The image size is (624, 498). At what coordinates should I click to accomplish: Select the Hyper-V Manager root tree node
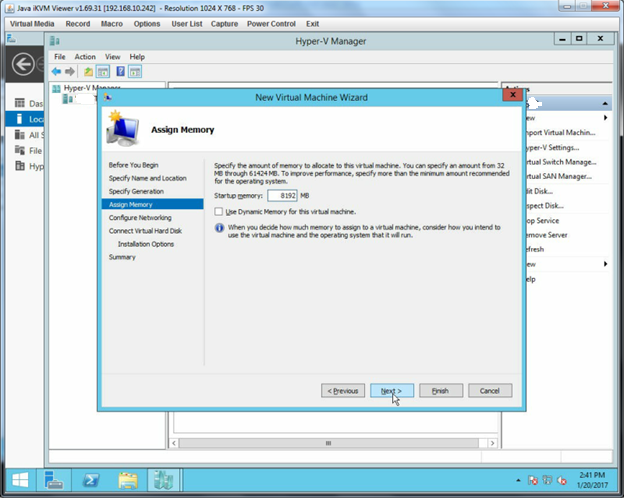pyautogui.click(x=87, y=88)
